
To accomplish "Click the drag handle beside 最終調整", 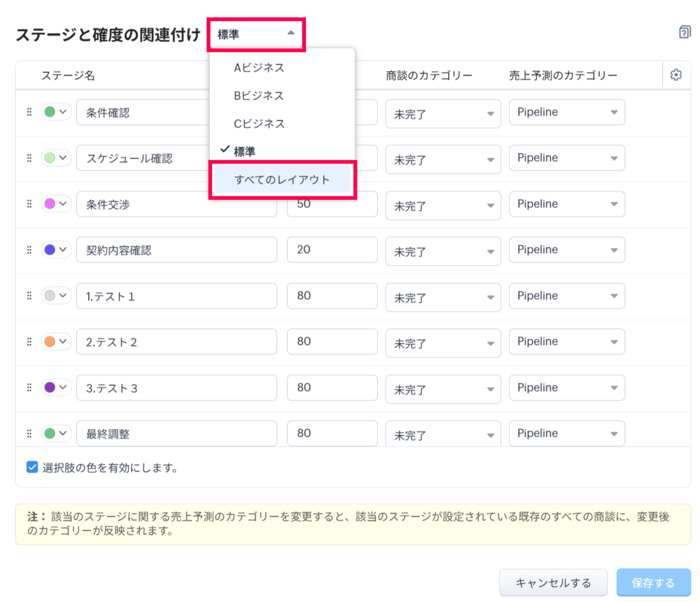I will coord(29,433).
